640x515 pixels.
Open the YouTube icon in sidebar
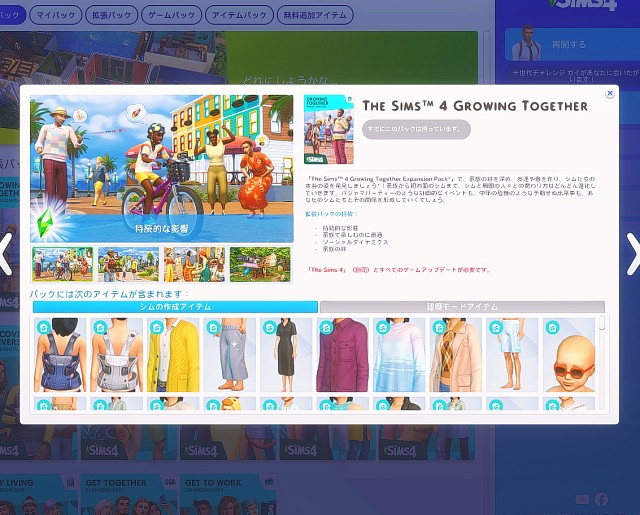(582, 499)
